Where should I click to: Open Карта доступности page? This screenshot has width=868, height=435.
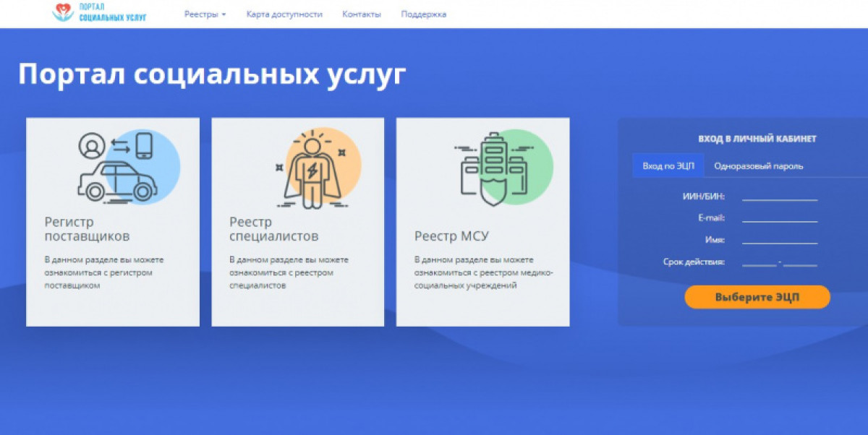tap(284, 13)
